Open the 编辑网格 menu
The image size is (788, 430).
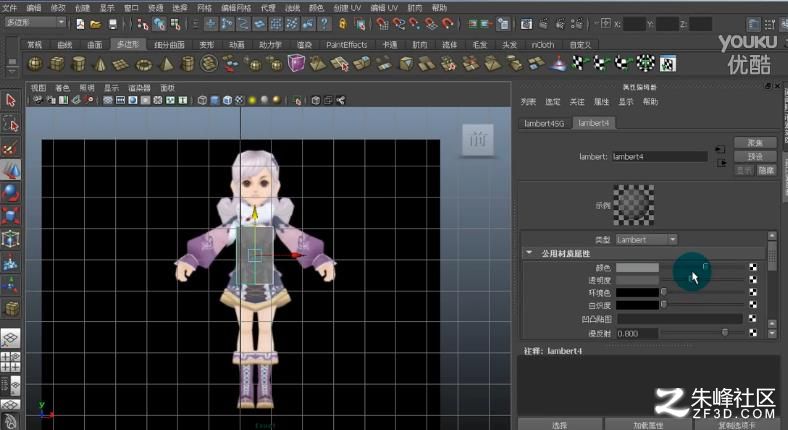pyautogui.click(x=236, y=8)
